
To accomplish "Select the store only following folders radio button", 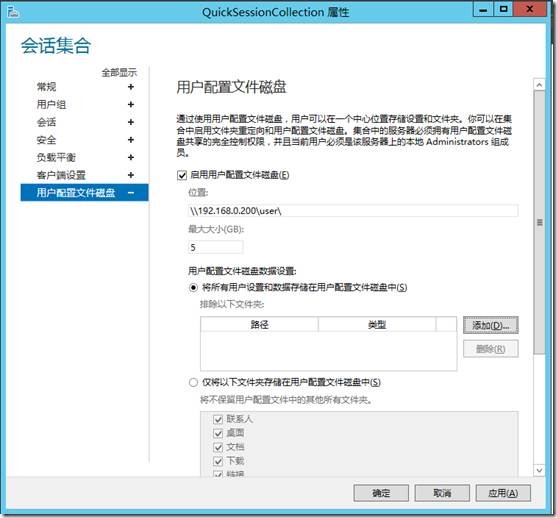I will [x=193, y=383].
